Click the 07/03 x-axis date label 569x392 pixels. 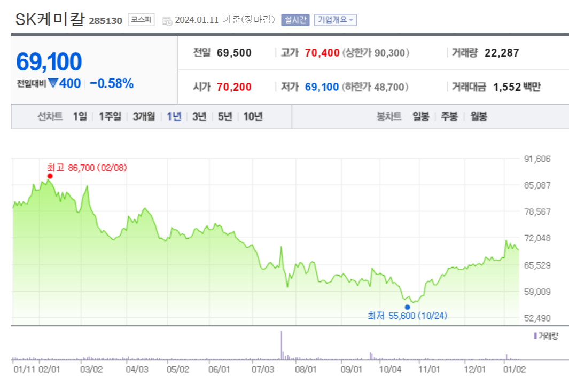[263, 370]
